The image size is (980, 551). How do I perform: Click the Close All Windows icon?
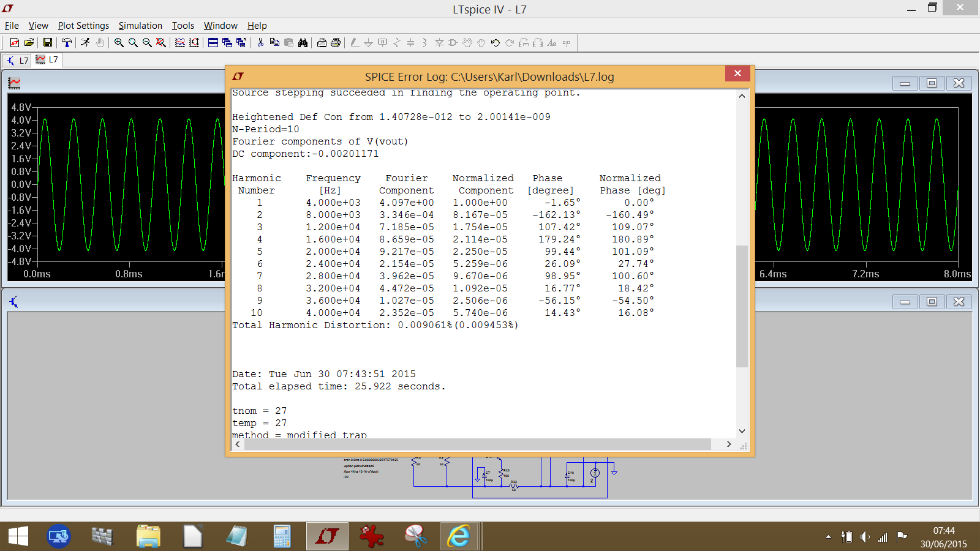[x=241, y=43]
